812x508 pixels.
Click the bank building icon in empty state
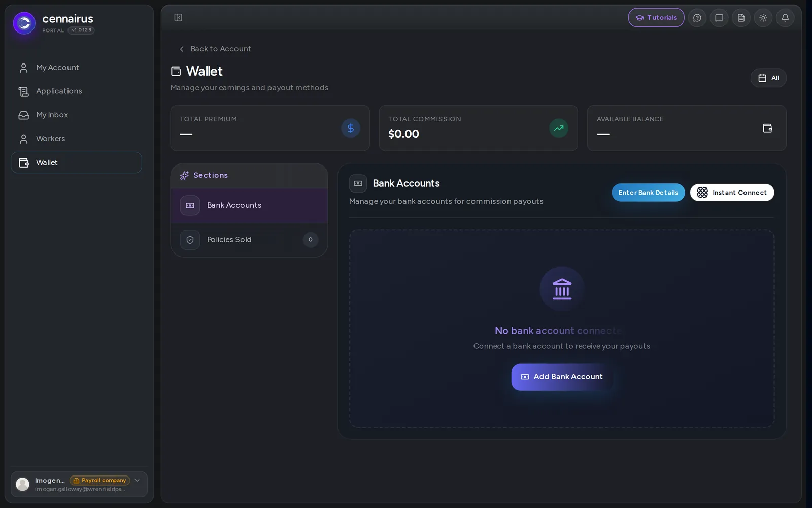click(x=562, y=289)
